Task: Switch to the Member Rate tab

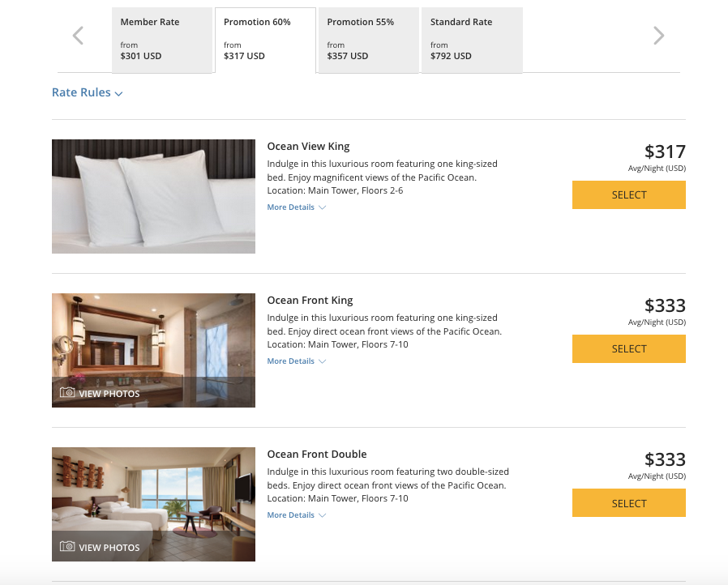Action: click(161, 40)
